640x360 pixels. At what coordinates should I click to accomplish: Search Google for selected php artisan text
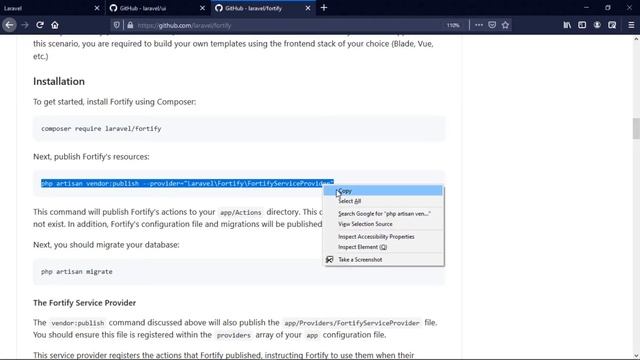(x=384, y=213)
